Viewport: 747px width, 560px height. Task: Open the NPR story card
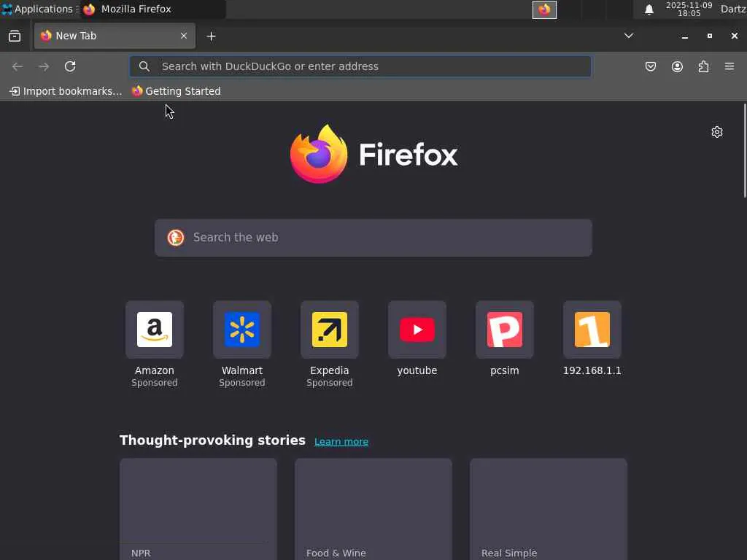pyautogui.click(x=198, y=509)
